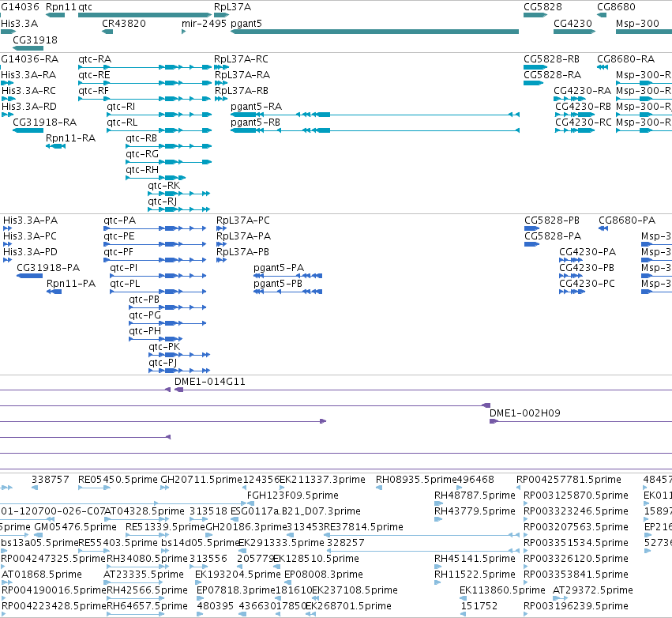Click the CG4230-RC transcript label
672x618 pixels.
pyautogui.click(x=584, y=122)
